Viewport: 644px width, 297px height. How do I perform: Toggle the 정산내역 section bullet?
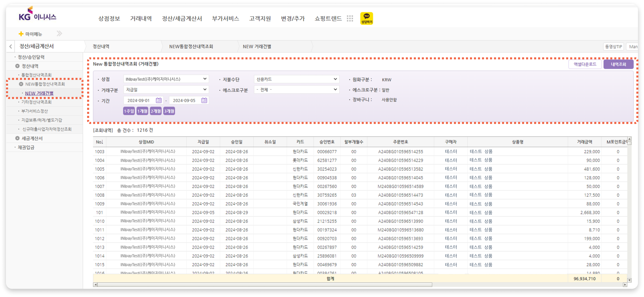17,66
